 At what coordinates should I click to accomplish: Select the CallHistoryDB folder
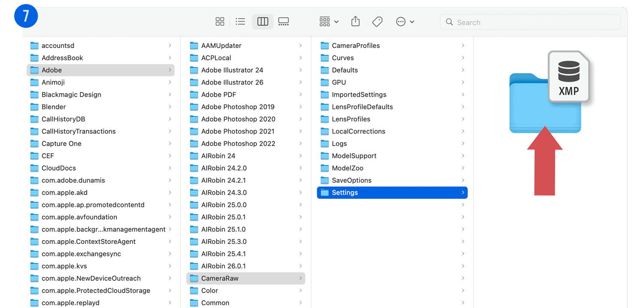click(100, 119)
